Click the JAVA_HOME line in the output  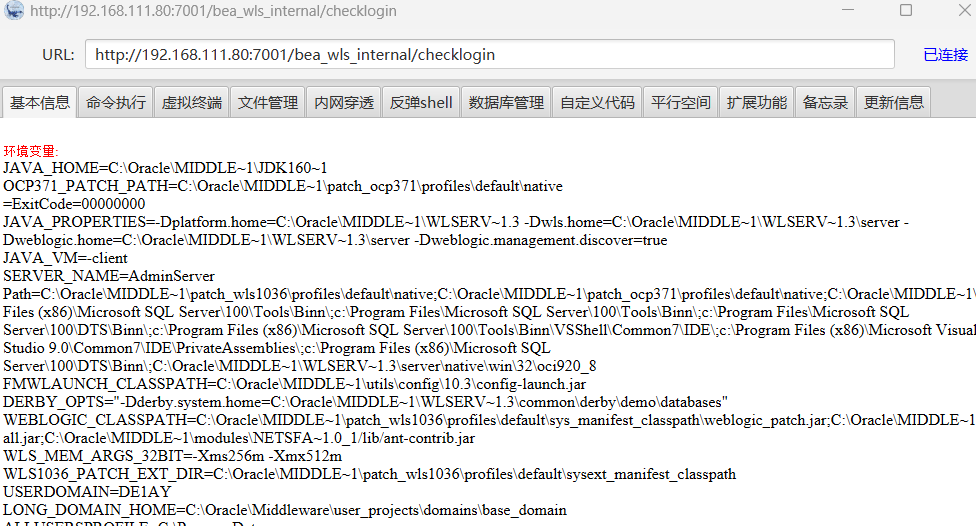165,168
